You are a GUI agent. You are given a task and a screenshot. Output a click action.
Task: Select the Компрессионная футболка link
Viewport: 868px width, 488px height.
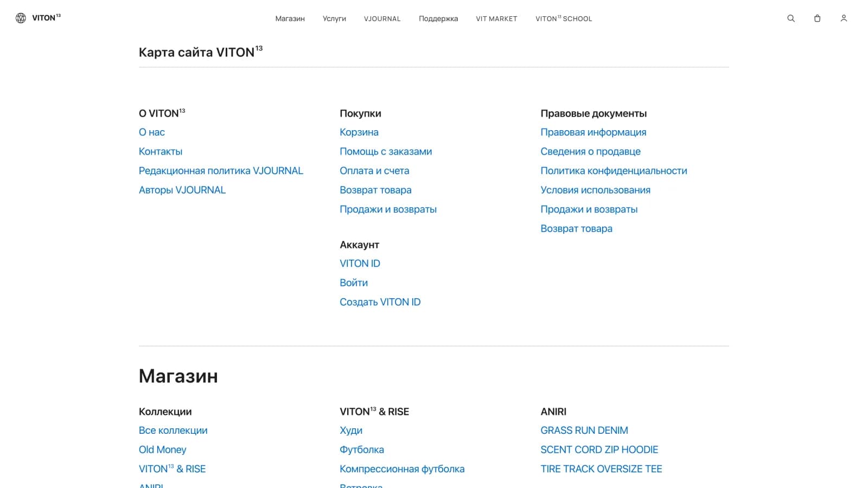tap(402, 469)
